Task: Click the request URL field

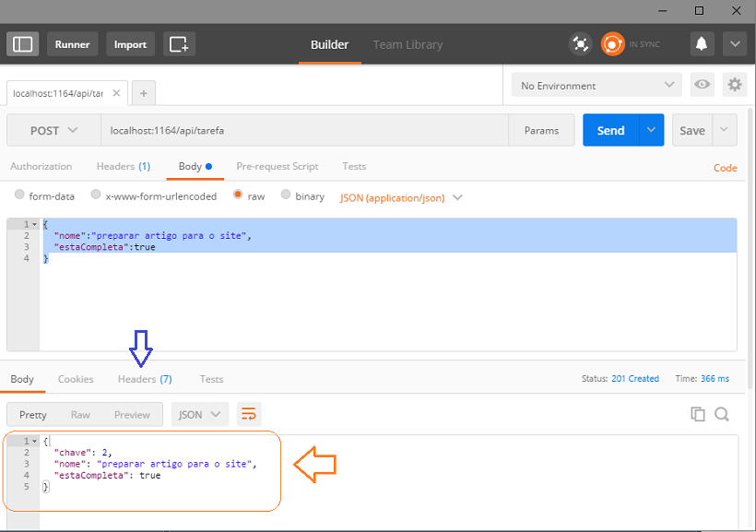Action: [x=304, y=131]
